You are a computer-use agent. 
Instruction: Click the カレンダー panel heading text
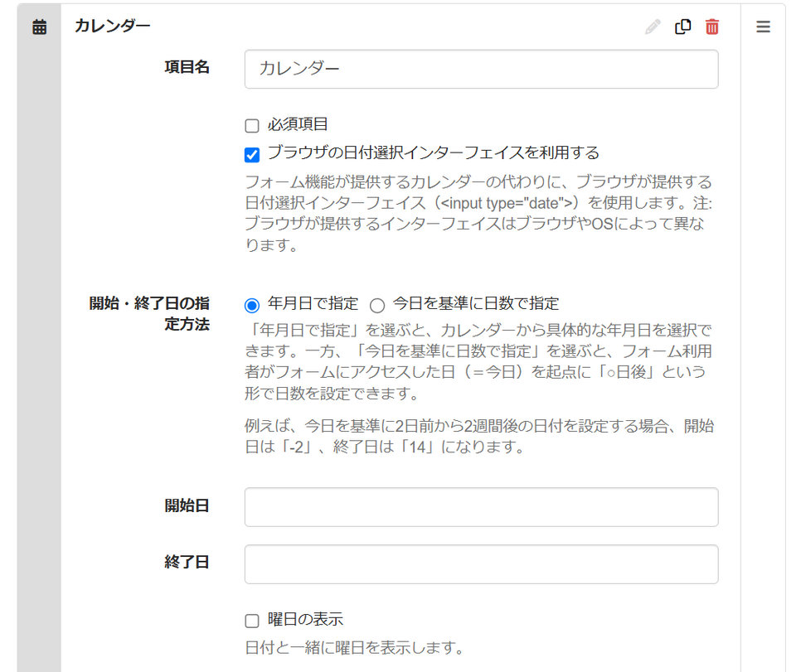(112, 26)
